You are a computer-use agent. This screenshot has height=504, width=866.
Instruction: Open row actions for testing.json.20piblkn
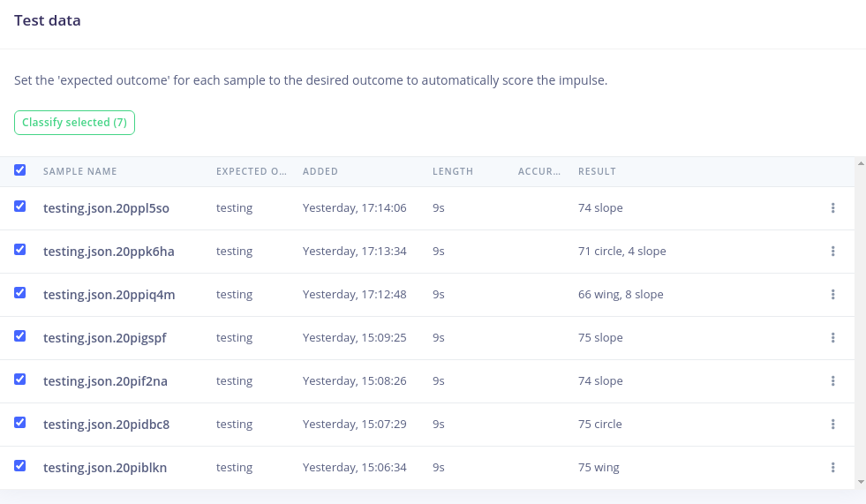(832, 468)
